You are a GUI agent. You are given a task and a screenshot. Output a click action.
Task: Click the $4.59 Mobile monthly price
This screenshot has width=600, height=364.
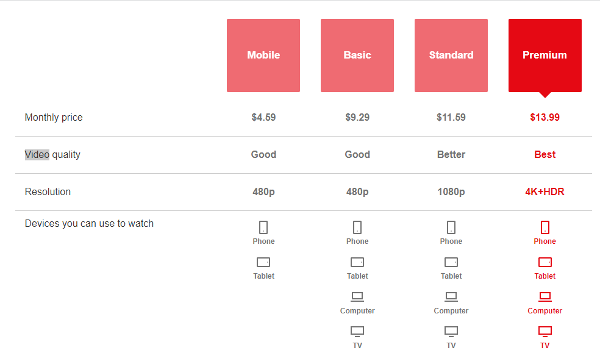click(x=263, y=117)
